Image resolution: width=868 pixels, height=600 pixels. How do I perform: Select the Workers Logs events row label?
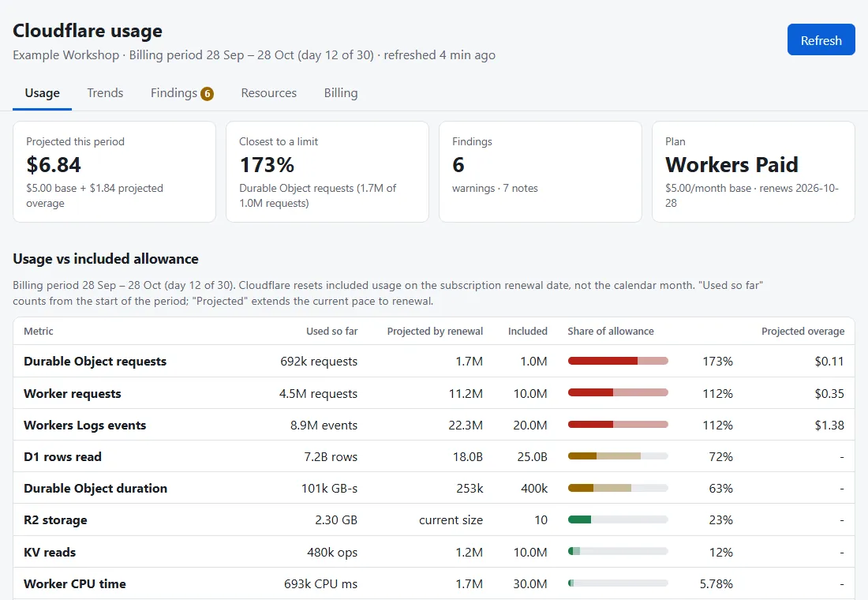[84, 425]
